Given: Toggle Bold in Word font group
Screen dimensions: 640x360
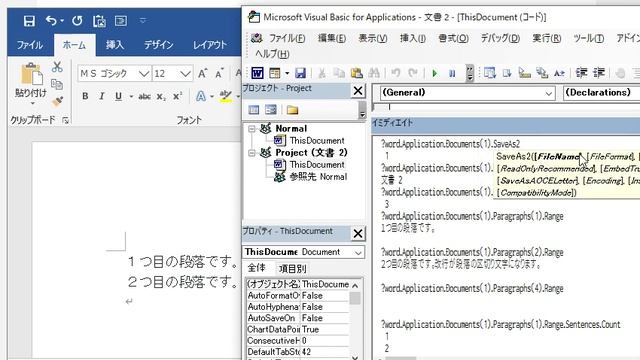Looking at the screenshot, I should [85, 96].
